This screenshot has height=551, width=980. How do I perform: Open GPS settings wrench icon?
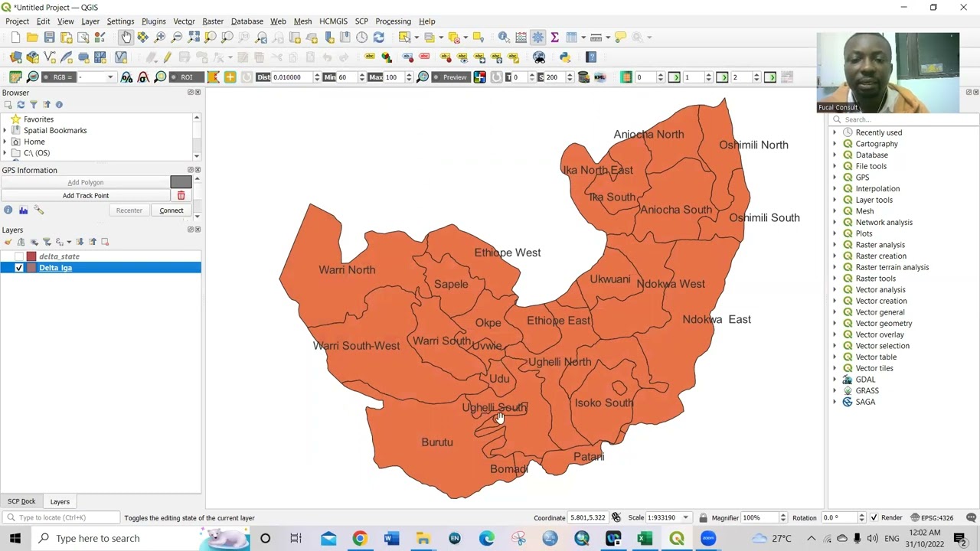[38, 210]
